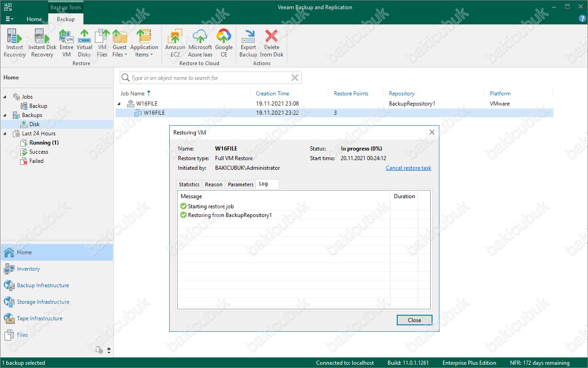Open the Guest Files dropdown

[120, 44]
